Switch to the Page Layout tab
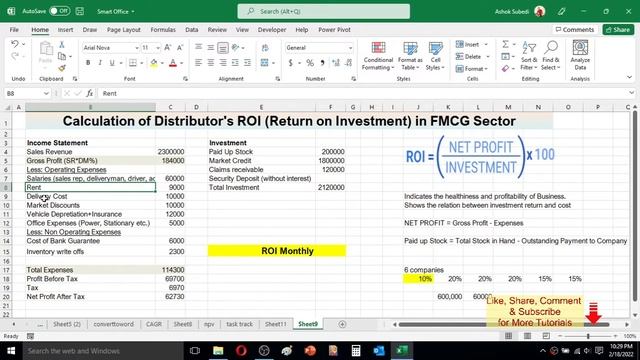This screenshot has width=640, height=360. click(x=124, y=30)
